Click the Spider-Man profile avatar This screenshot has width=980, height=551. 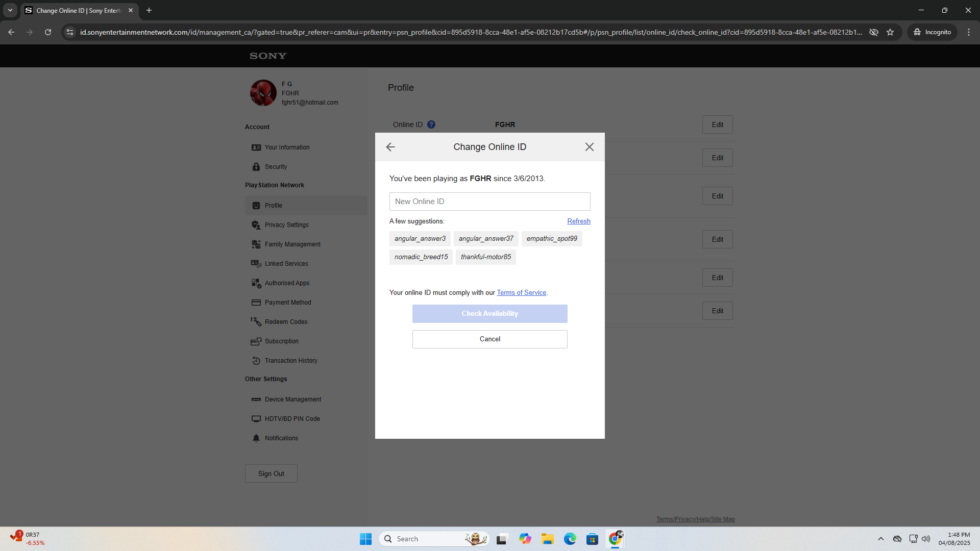tap(263, 93)
